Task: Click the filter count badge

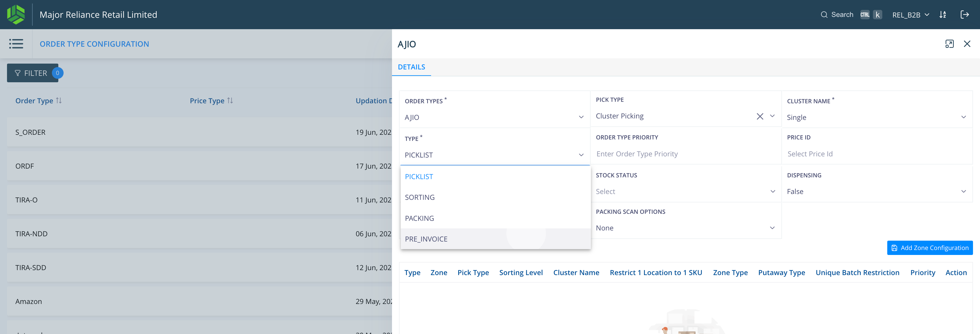Action: [x=57, y=73]
